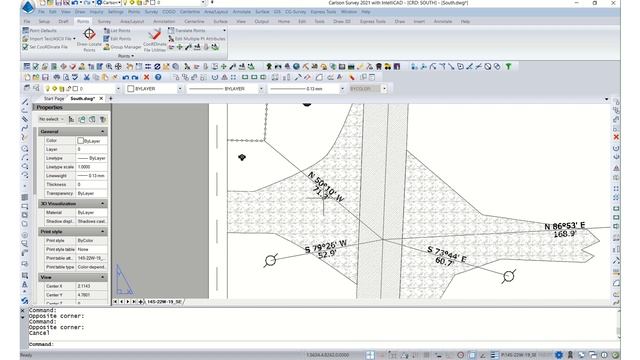Click the Translate Points icon
640x360 pixels.
coord(171,31)
